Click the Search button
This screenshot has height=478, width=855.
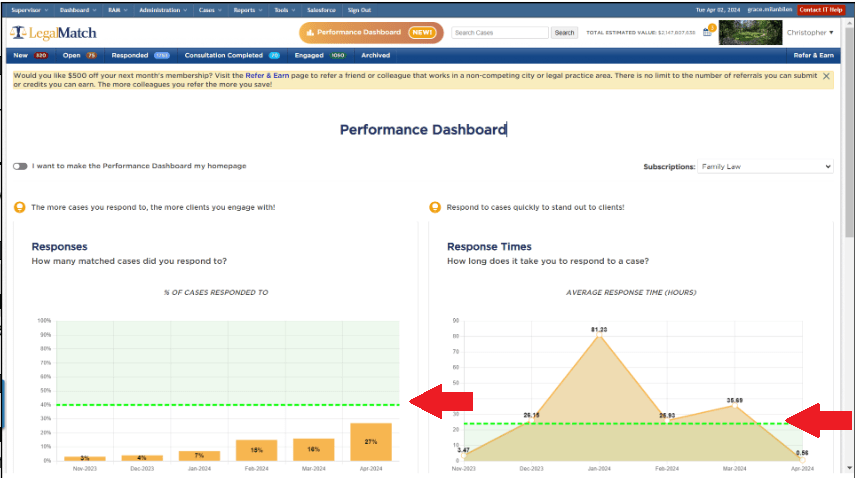(x=565, y=33)
